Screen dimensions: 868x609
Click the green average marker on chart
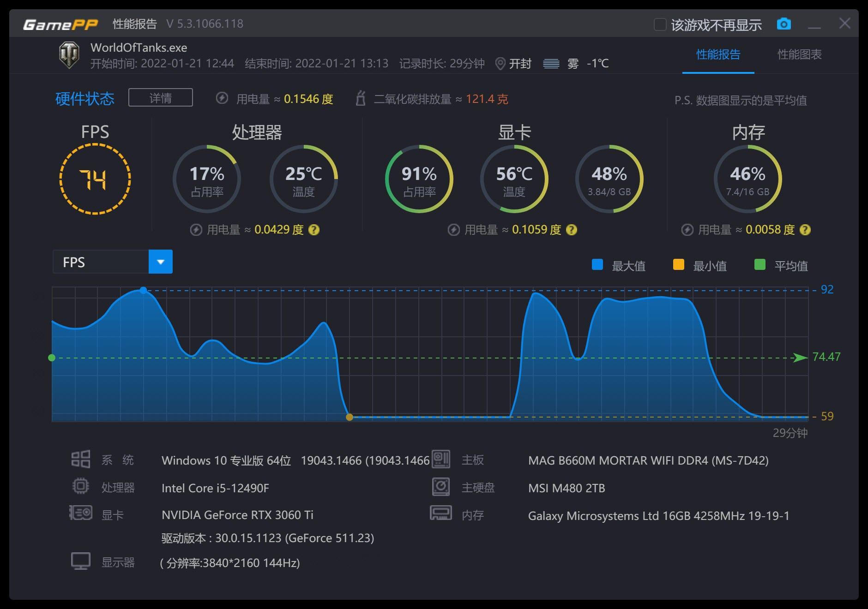pyautogui.click(x=52, y=358)
